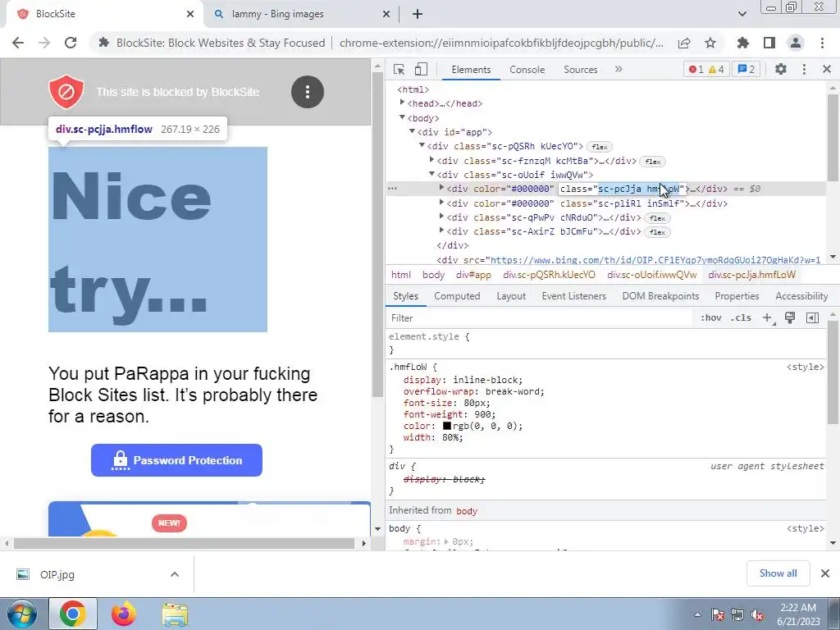This screenshot has width=840, height=630.
Task: Toggle the rendering emulations paint brush icon
Action: (x=790, y=318)
